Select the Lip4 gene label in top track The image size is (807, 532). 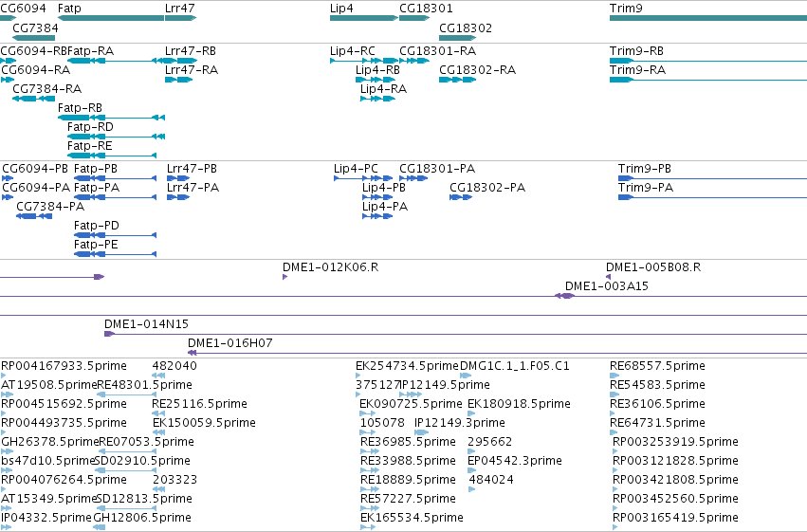[x=341, y=9]
